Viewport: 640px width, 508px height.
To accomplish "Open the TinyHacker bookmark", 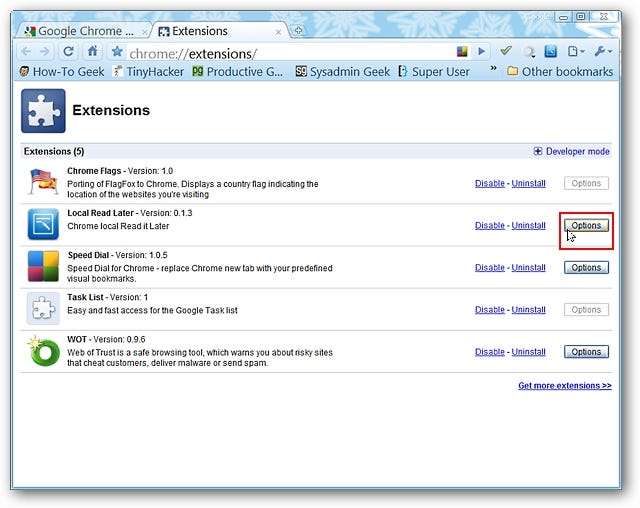I will pos(149,72).
